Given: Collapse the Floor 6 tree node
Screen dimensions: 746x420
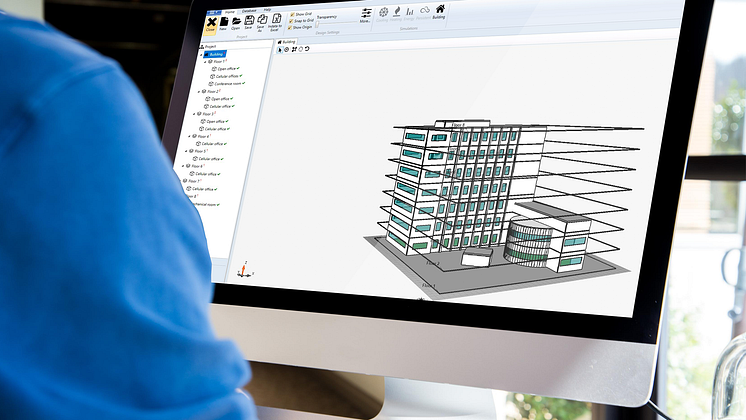Looking at the screenshot, I should click(x=183, y=166).
